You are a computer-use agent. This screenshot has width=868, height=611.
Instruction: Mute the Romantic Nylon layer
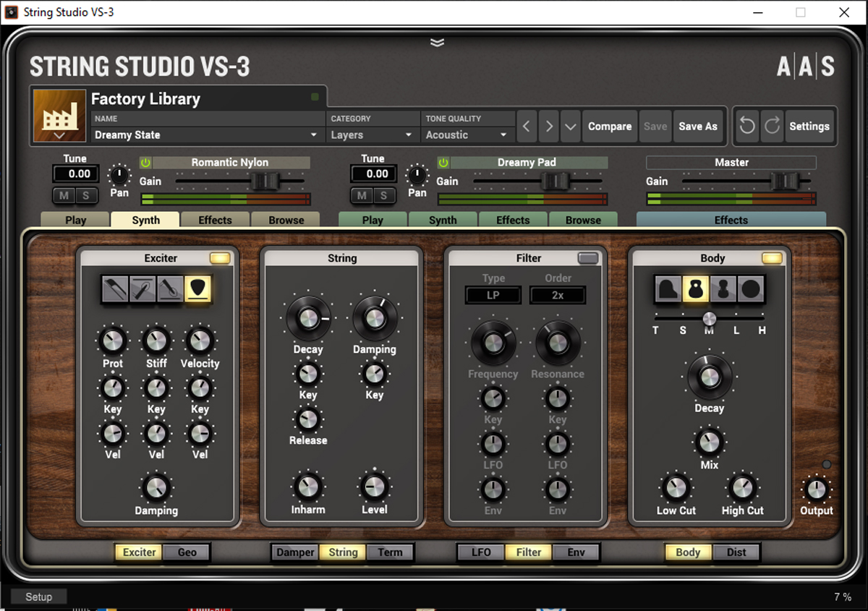(64, 195)
